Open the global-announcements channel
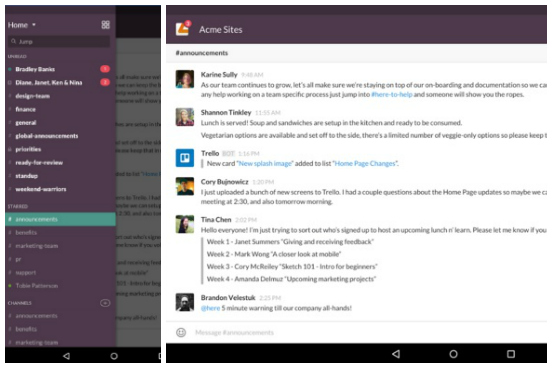 (x=47, y=136)
